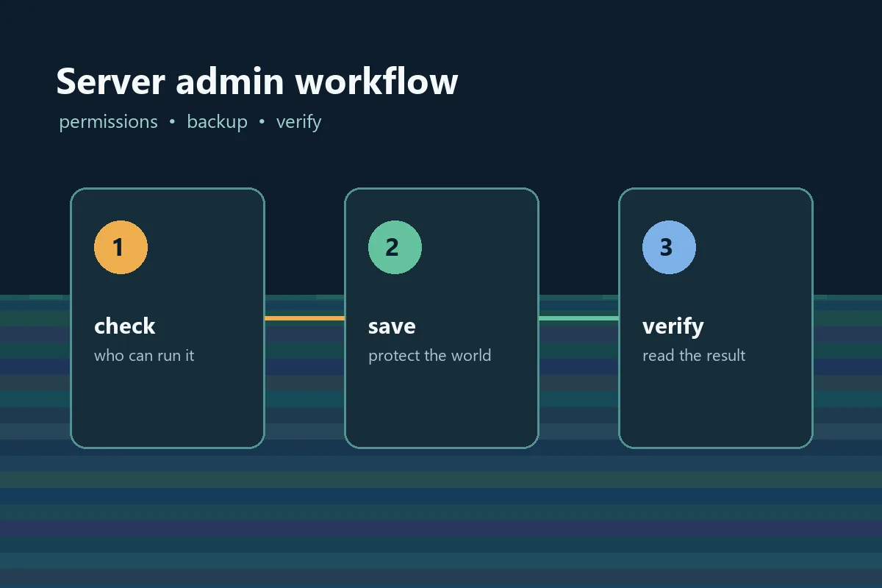Click the orange step 1 circle
This screenshot has height=588, width=882.
tap(121, 247)
